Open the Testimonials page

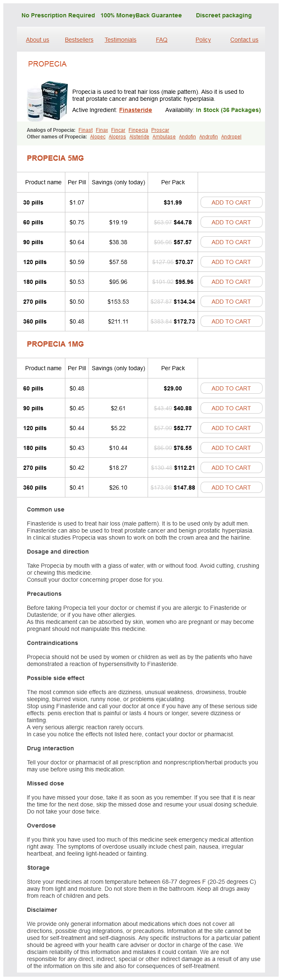pos(120,40)
